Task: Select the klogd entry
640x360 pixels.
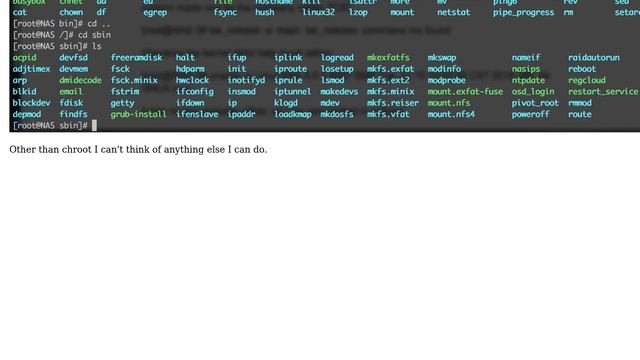Action: (286, 103)
